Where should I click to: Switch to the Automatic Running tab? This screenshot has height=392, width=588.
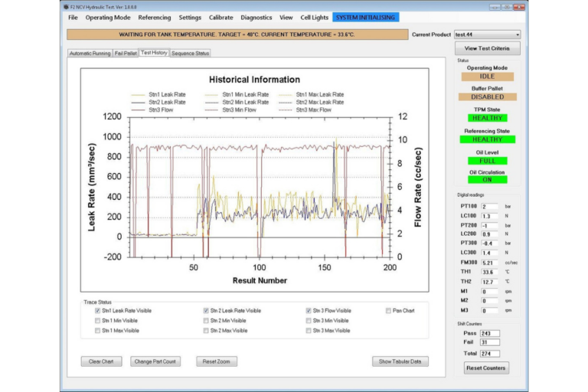coord(90,54)
